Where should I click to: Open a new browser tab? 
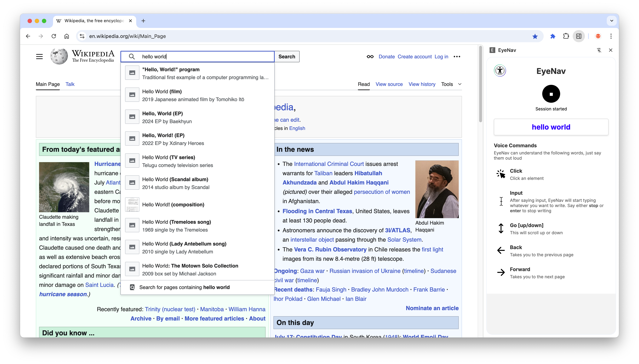(143, 21)
